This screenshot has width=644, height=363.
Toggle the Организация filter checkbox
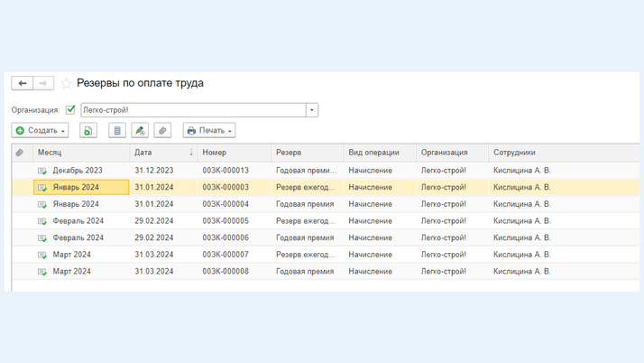click(x=70, y=110)
